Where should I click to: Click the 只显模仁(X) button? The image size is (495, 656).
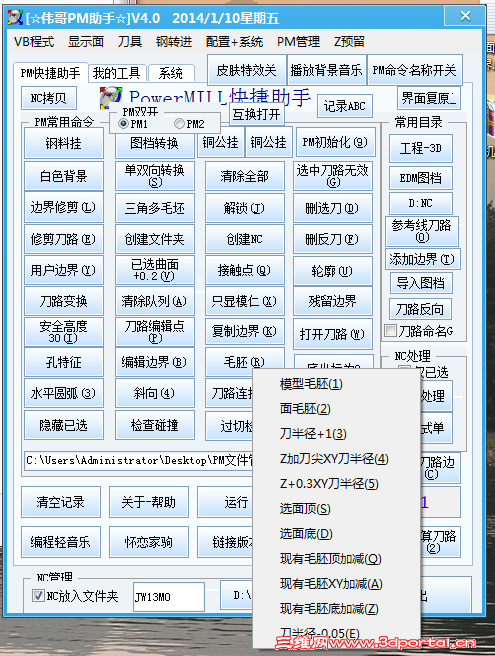(x=245, y=301)
